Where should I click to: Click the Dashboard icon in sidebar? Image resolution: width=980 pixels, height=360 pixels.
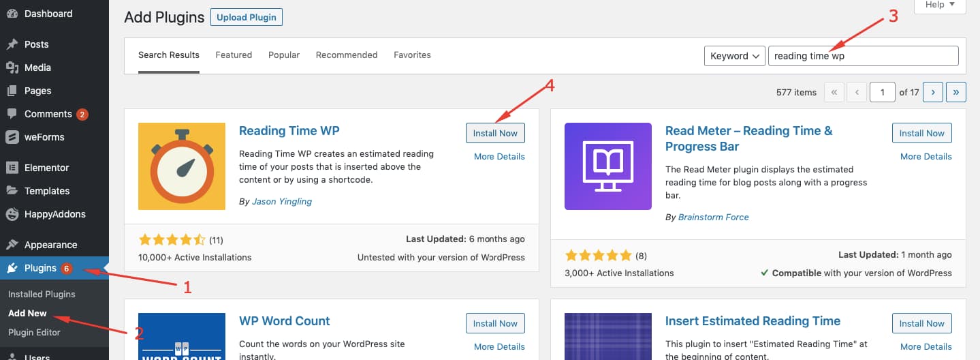12,14
